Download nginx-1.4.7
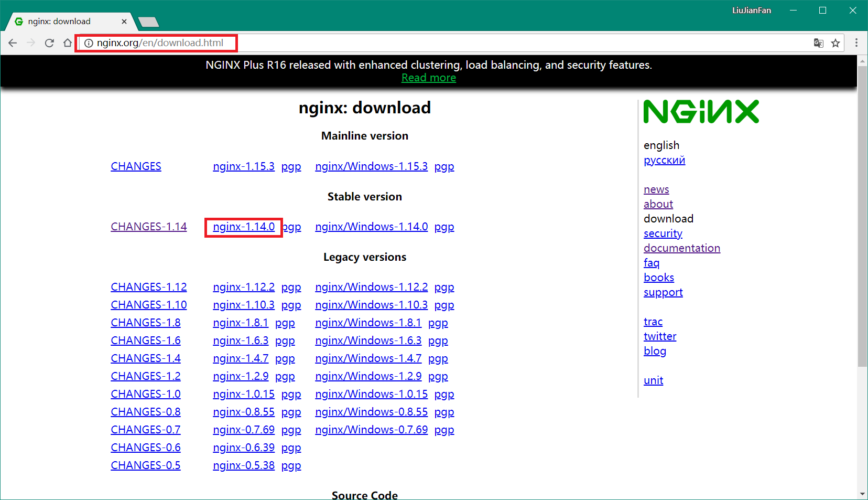868x500 pixels. coord(241,358)
